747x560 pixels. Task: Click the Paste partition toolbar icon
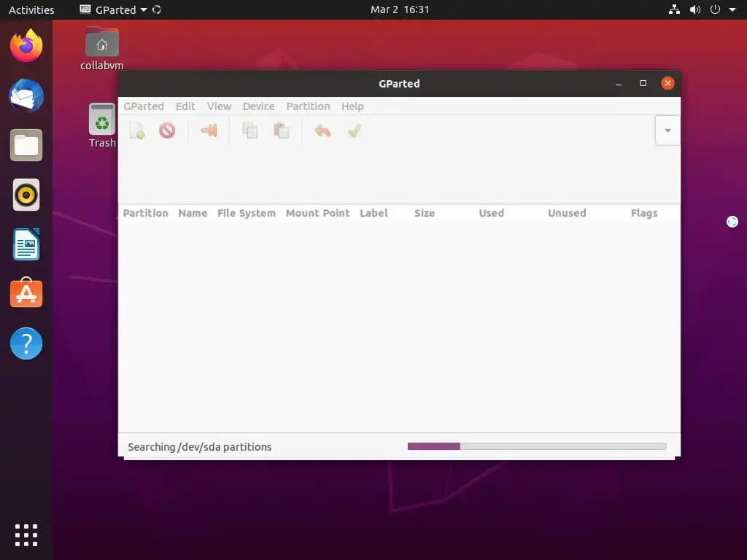pyautogui.click(x=281, y=131)
